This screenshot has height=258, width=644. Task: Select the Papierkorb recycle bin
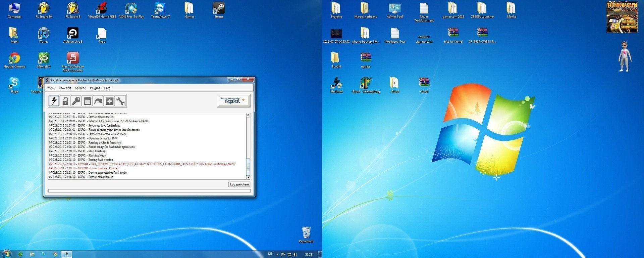[x=306, y=234]
